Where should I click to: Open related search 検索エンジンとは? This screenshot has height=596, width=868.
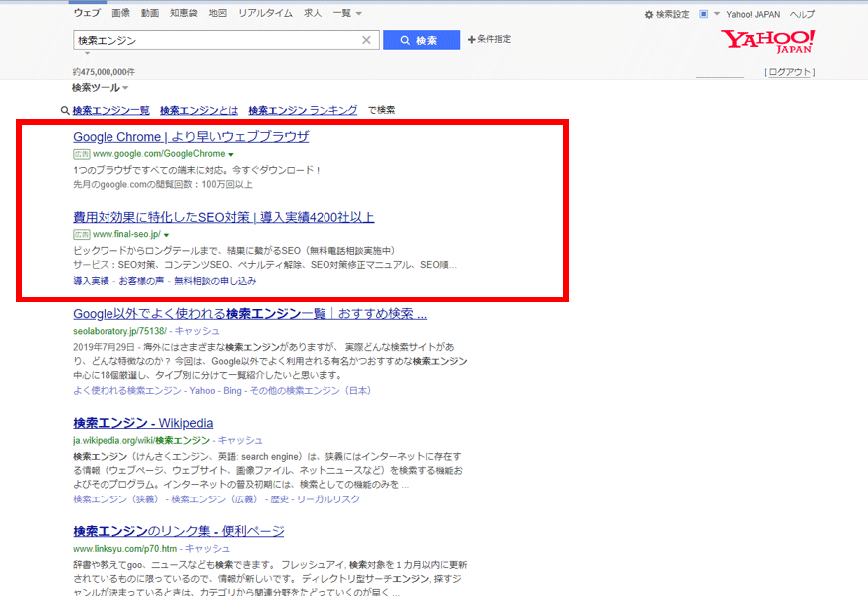(199, 110)
